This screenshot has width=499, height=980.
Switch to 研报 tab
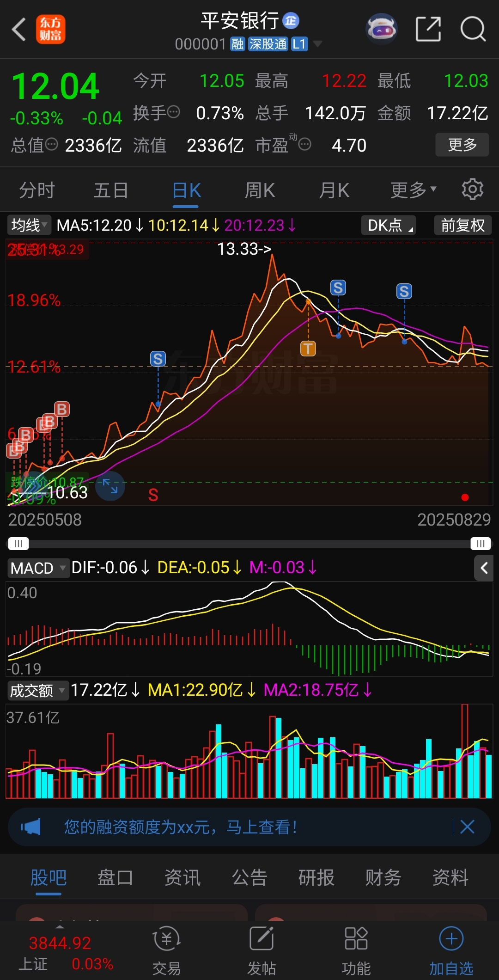316,877
